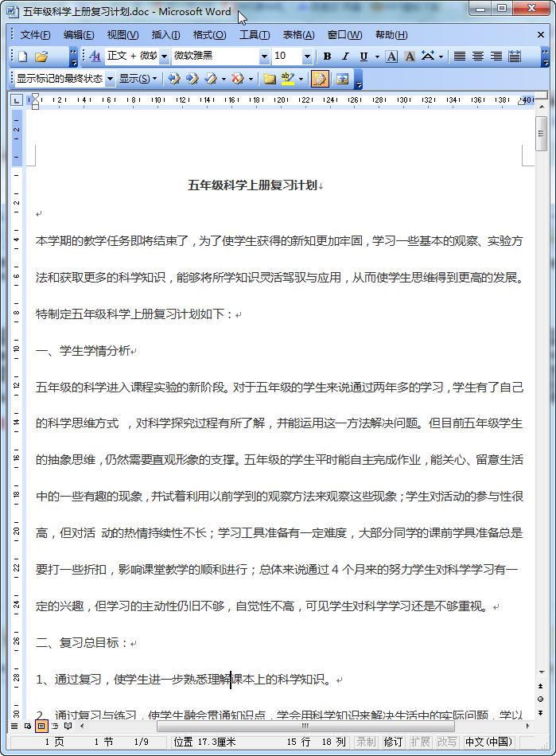Image resolution: width=556 pixels, height=756 pixels.
Task: Expand the font name dropdown 微软雅黑
Action: pyautogui.click(x=264, y=57)
